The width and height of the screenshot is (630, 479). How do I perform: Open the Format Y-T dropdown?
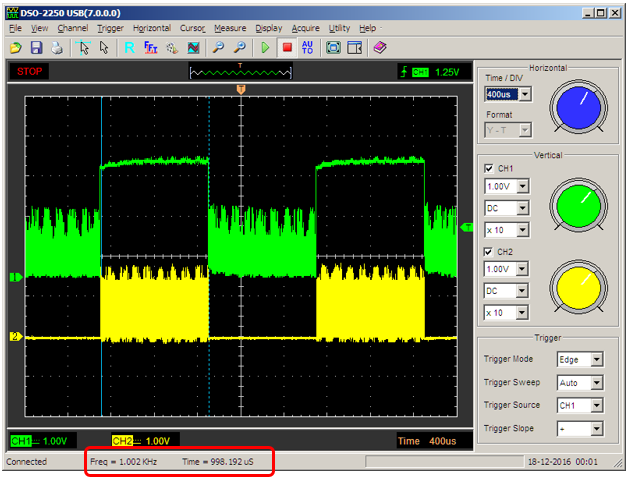point(524,130)
